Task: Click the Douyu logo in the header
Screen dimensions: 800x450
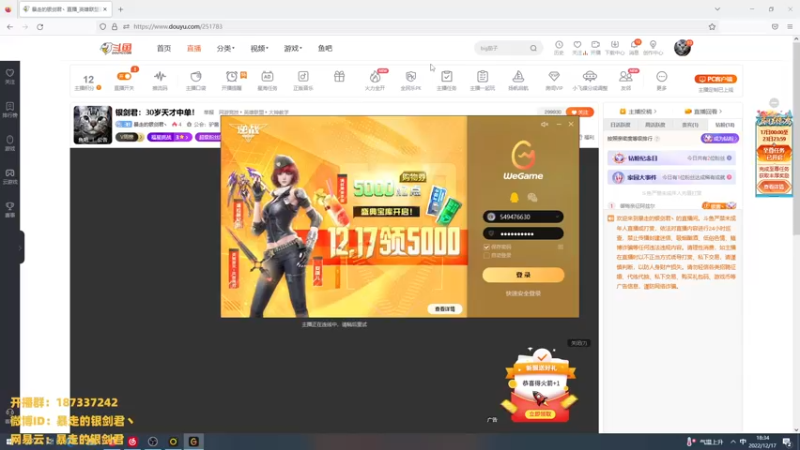Action: (116, 48)
